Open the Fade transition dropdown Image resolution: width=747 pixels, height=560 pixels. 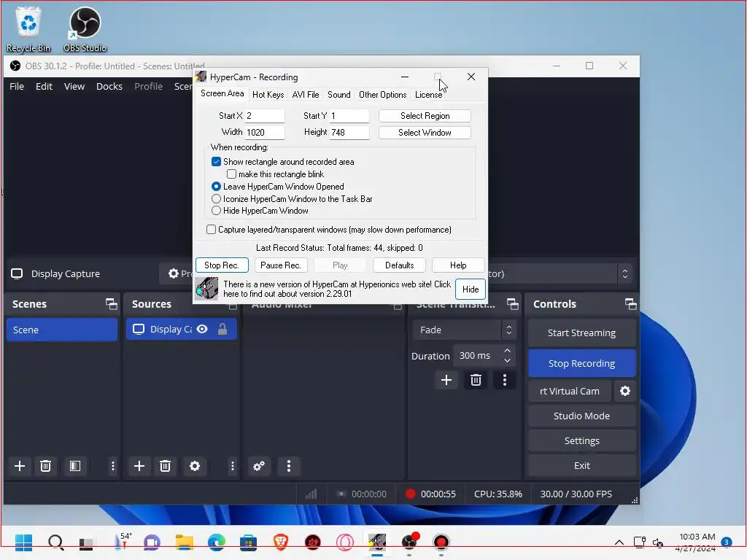click(465, 330)
